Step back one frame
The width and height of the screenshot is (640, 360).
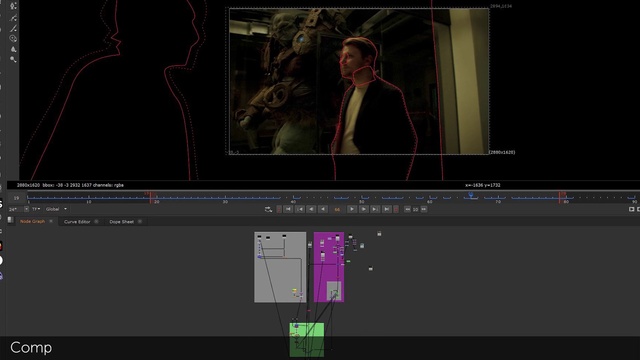click(x=311, y=209)
